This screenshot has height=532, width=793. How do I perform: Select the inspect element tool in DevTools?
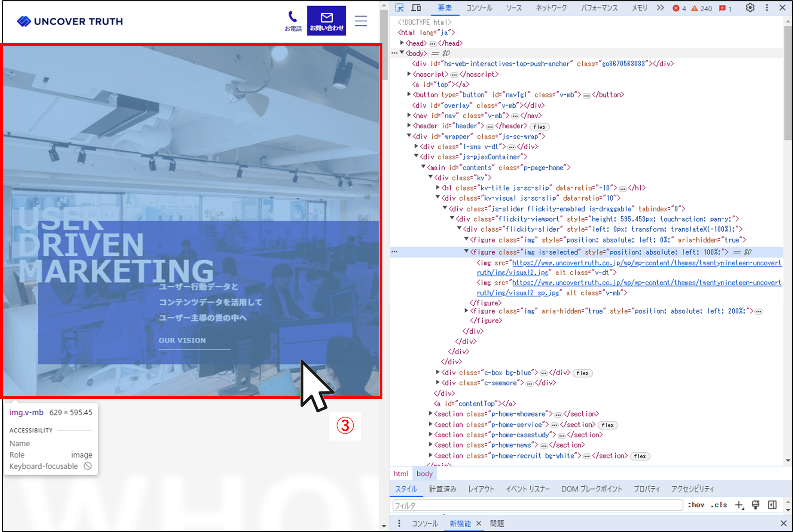[x=399, y=8]
